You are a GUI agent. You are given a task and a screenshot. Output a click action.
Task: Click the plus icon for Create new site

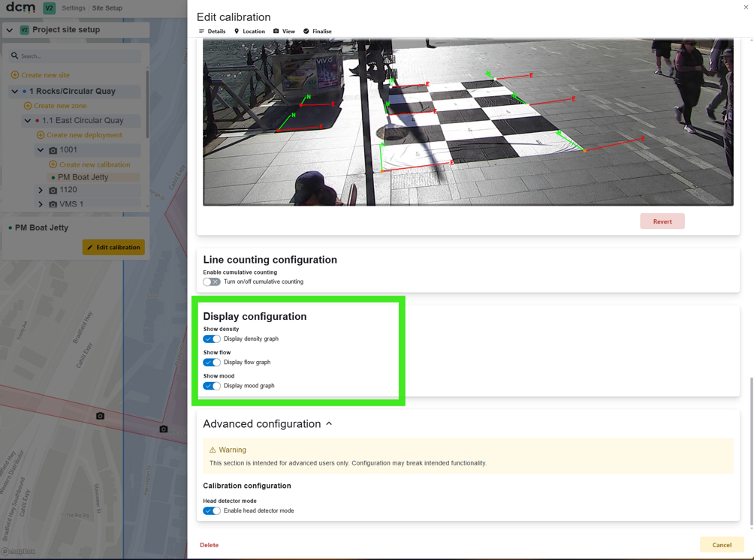point(15,75)
